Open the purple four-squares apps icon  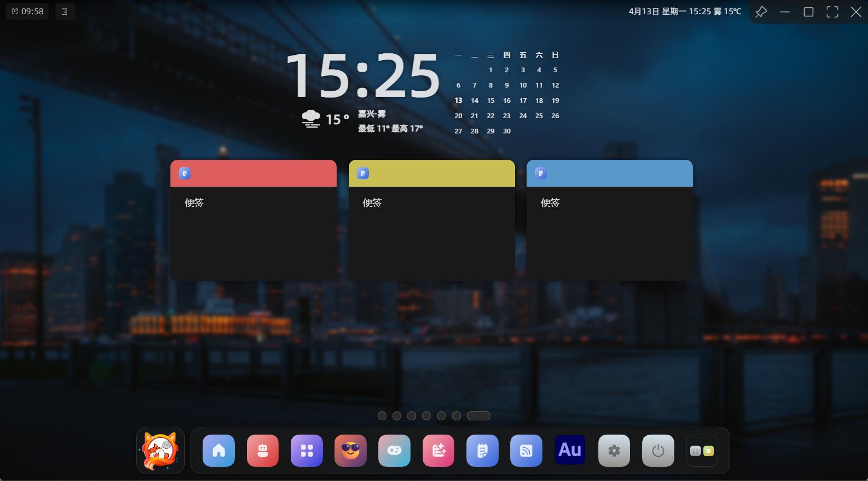[x=307, y=450]
